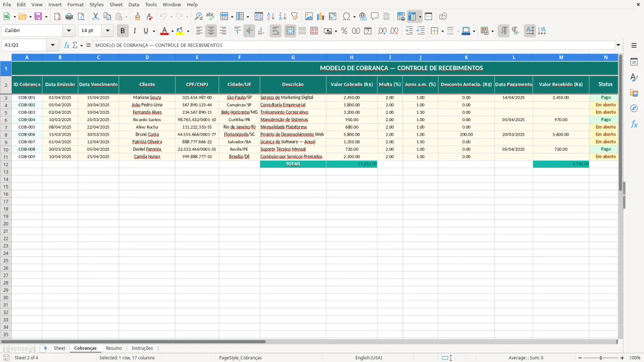Open Print Preview

coord(81,17)
